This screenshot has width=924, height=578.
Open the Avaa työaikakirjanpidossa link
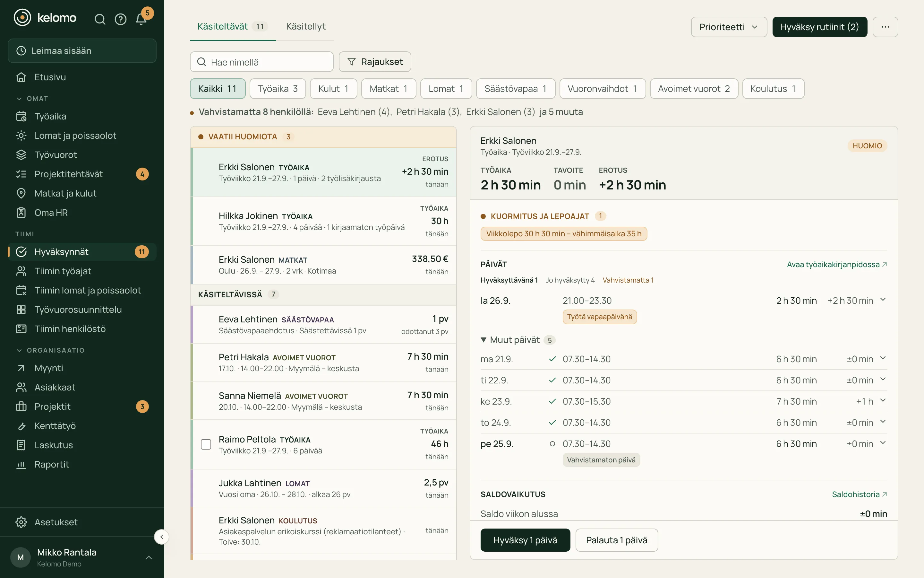point(836,265)
